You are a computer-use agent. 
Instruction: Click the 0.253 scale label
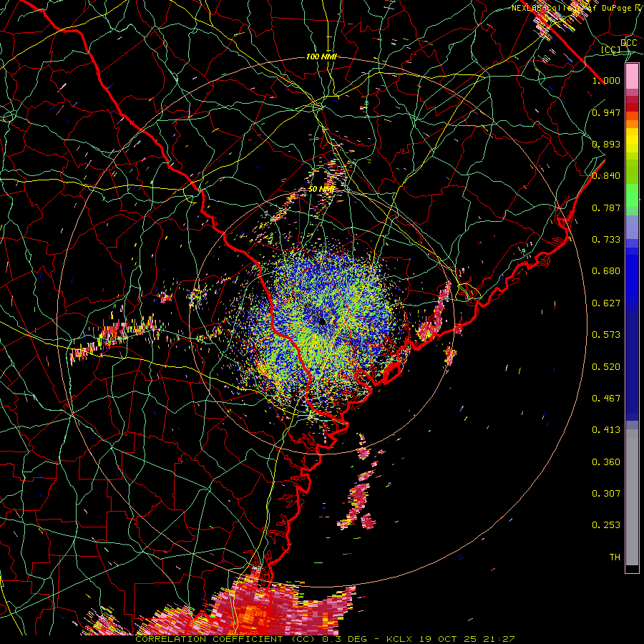click(x=606, y=525)
